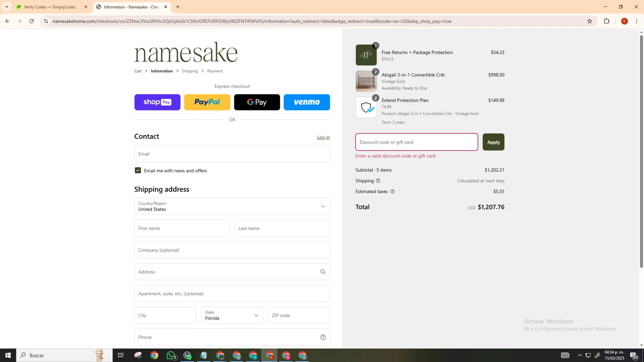Image resolution: width=644 pixels, height=362 pixels.
Task: Choose the G Pay express checkout button
Action: click(257, 102)
